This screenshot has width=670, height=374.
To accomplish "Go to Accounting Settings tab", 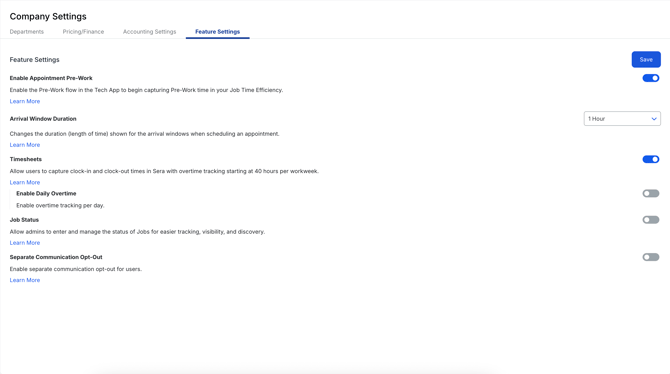I will (x=150, y=32).
